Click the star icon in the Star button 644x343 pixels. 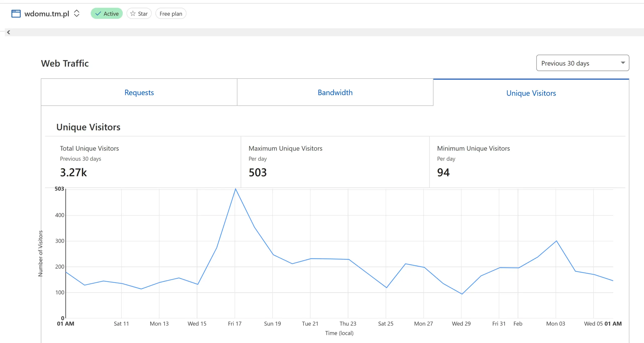[x=133, y=14]
